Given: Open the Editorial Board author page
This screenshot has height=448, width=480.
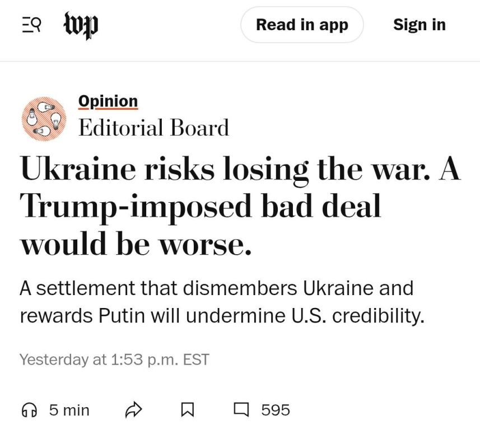Looking at the screenshot, I should (153, 128).
